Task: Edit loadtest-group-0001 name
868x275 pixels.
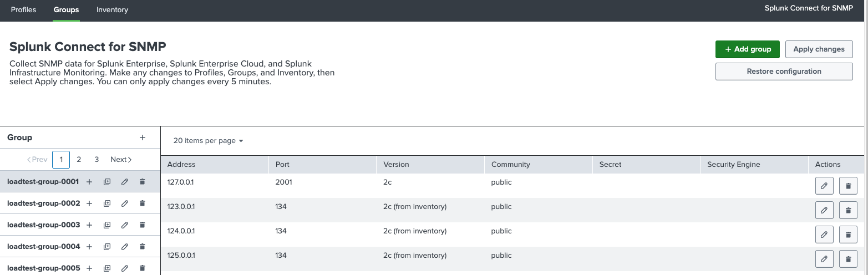Action: [125, 182]
